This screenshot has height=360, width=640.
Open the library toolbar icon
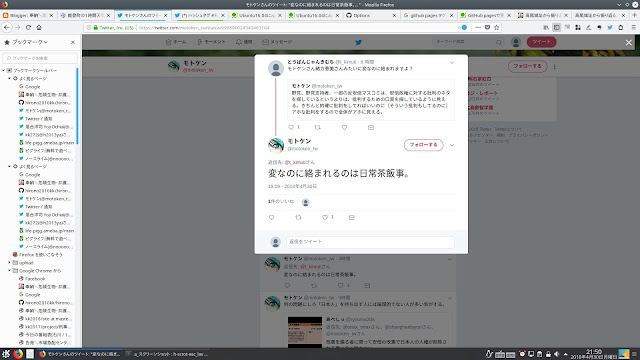tap(546, 27)
